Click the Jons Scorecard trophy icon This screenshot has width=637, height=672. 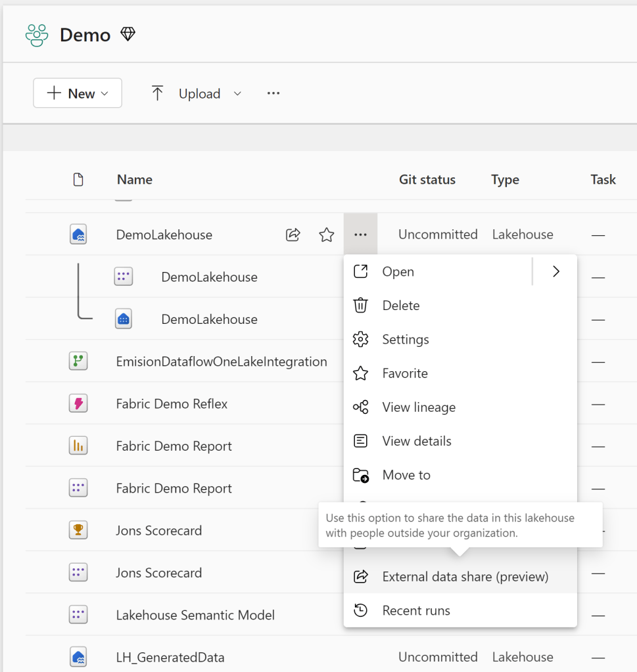(78, 530)
